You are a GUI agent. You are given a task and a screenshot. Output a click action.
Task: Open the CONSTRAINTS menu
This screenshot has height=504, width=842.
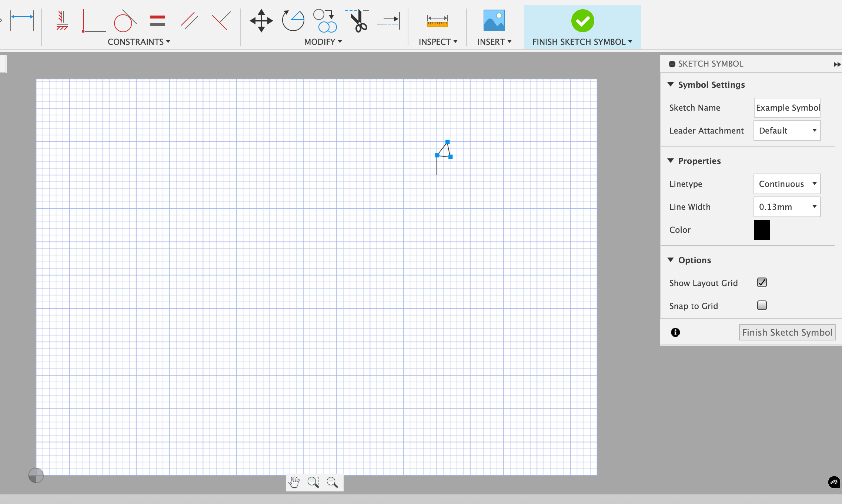(138, 41)
